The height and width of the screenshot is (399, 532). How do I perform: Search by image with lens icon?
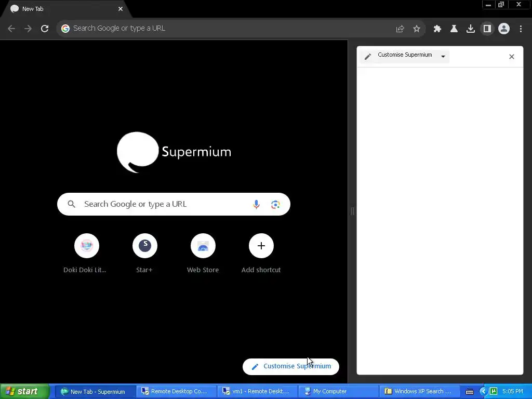point(275,204)
